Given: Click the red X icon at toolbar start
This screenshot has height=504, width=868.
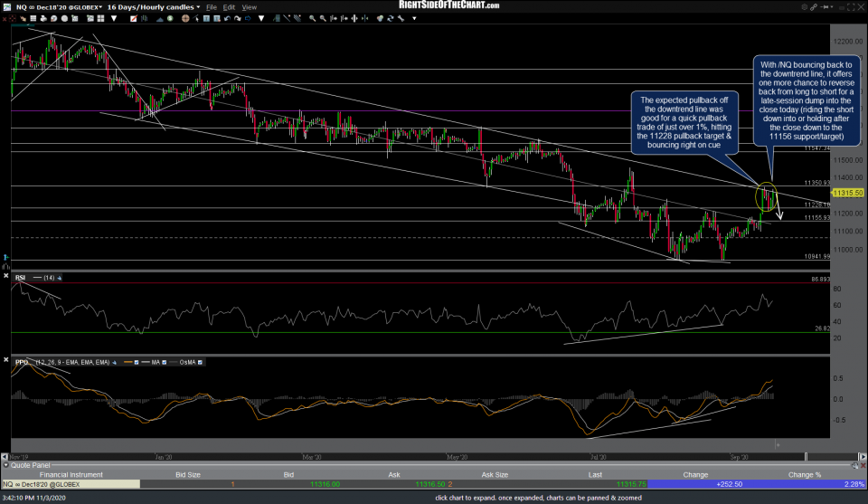Looking at the screenshot, I should (x=5, y=18).
